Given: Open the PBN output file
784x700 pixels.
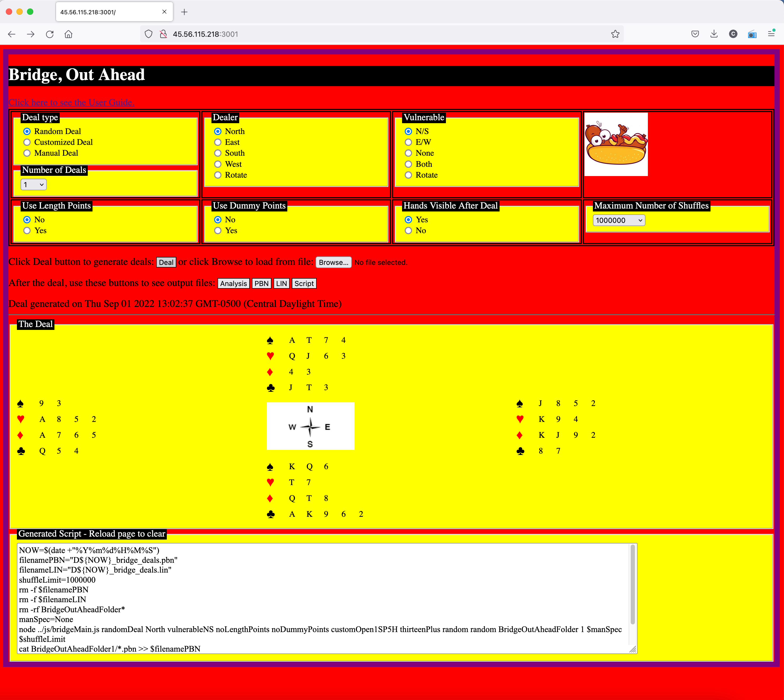Looking at the screenshot, I should [x=261, y=283].
